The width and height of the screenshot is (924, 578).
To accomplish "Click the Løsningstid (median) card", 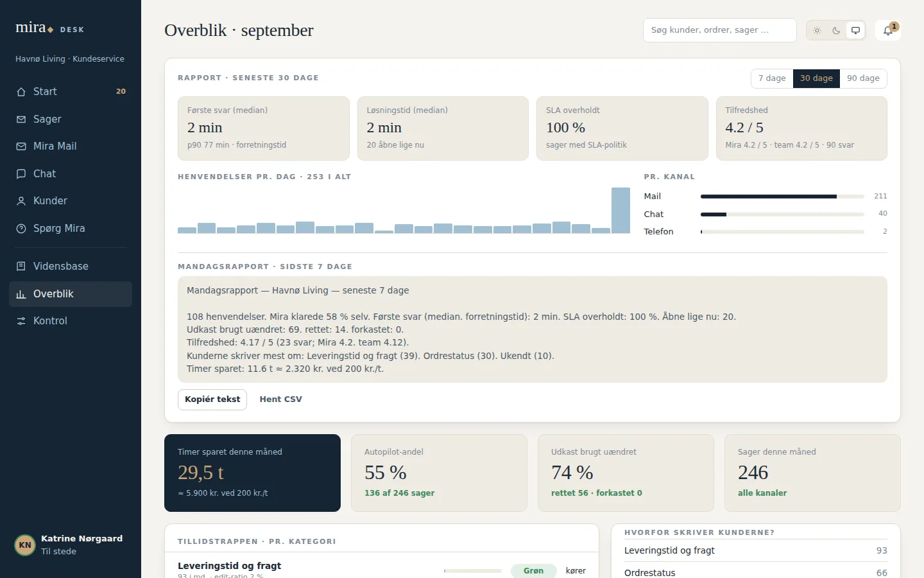I will click(443, 128).
